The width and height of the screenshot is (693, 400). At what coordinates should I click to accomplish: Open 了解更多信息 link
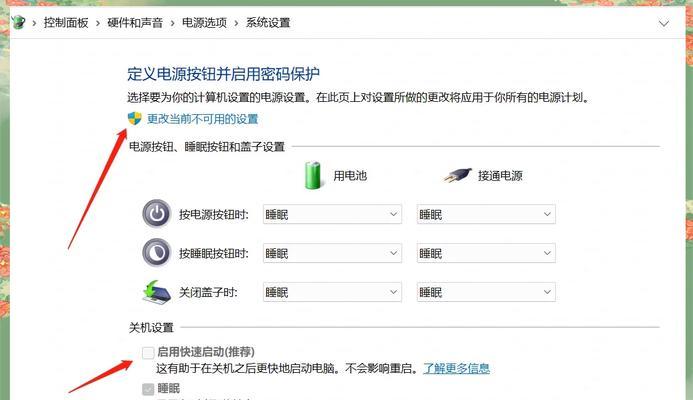click(x=456, y=368)
